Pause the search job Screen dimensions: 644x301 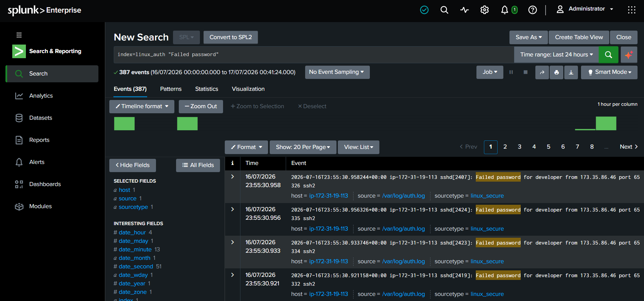tap(511, 72)
